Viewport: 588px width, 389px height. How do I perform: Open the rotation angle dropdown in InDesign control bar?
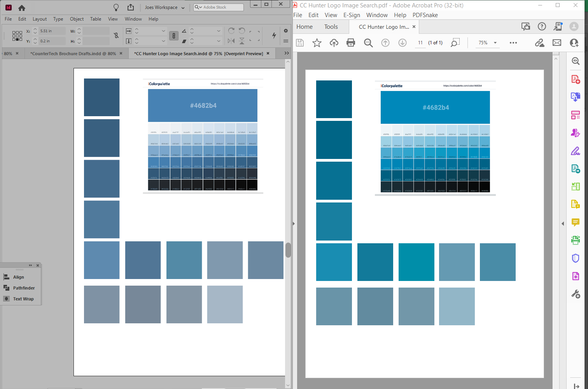coord(219,31)
